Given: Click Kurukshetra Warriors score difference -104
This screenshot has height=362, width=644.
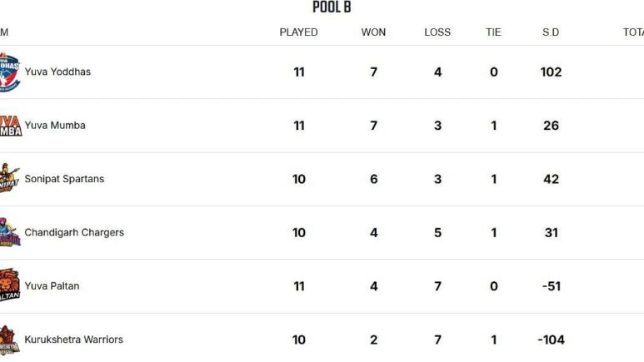Looking at the screenshot, I should (551, 340).
